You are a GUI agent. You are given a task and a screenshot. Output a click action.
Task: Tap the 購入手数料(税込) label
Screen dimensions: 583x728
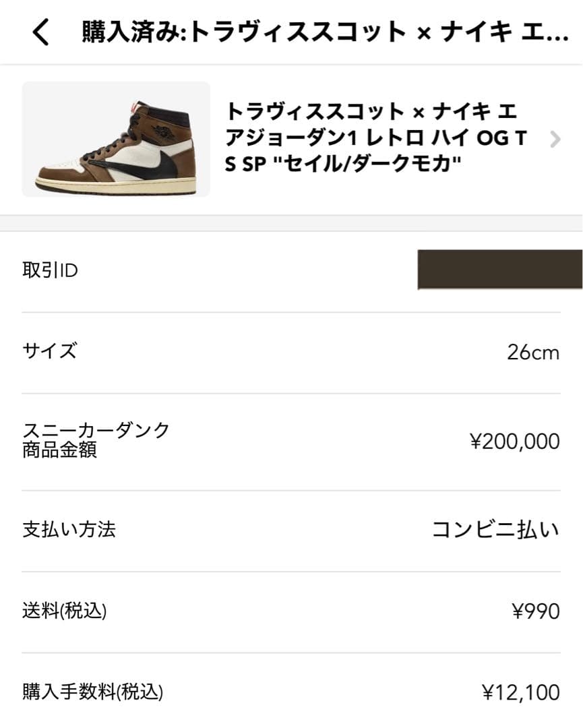coord(93,692)
